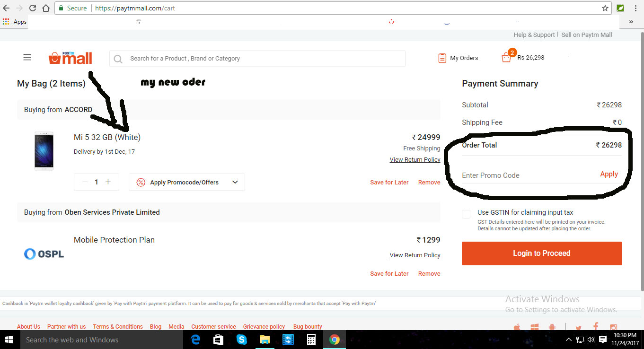Click the volume speaker tray icon
The height and width of the screenshot is (349, 644).
(x=591, y=340)
